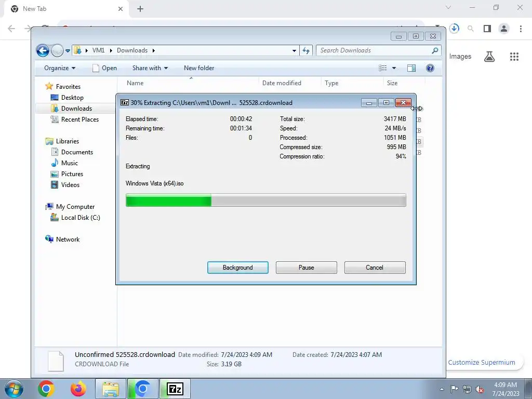This screenshot has height=399, width=532.
Task: Select Libraries in navigation pane
Action: pyautogui.click(x=67, y=141)
